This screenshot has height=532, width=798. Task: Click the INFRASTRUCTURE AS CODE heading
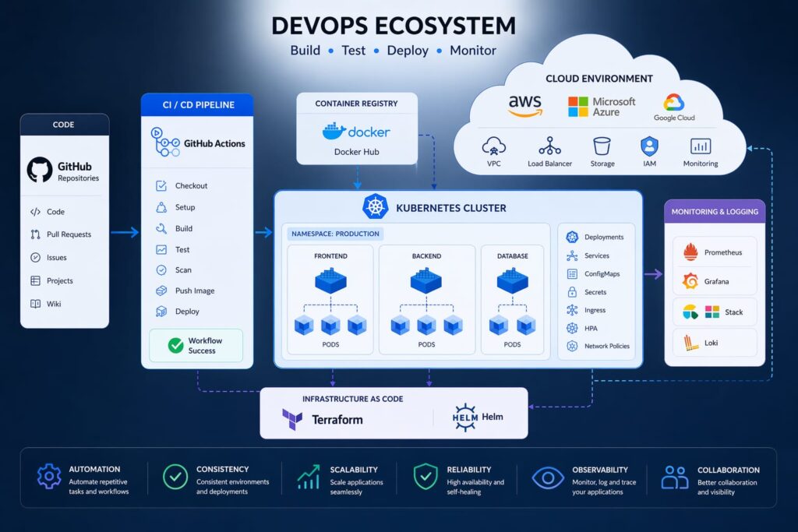click(x=353, y=400)
